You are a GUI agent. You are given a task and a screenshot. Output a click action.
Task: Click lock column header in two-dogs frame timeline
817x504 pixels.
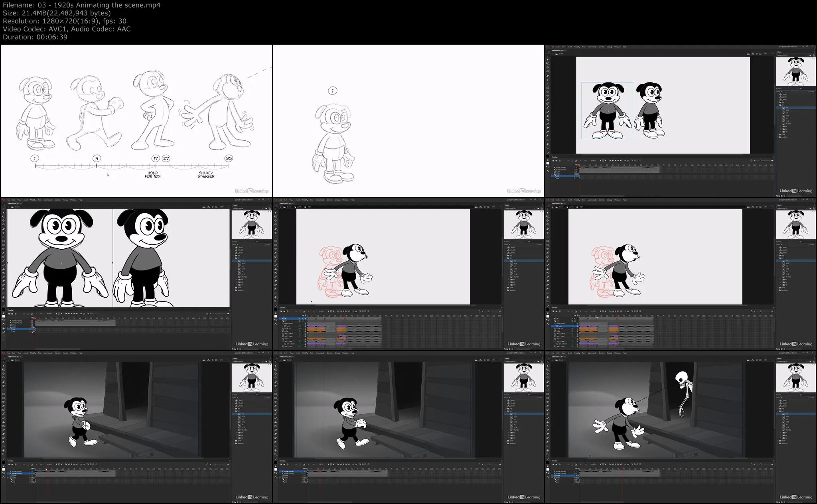pyautogui.click(x=578, y=165)
